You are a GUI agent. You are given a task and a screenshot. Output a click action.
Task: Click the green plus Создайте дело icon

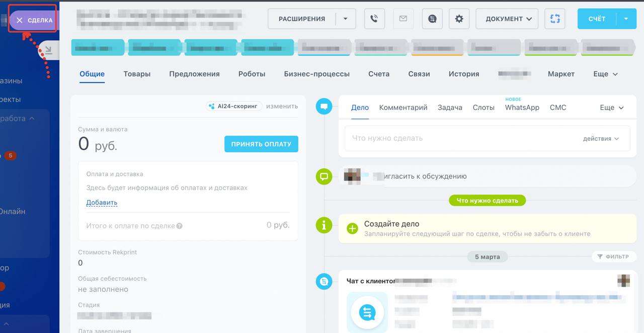point(352,229)
